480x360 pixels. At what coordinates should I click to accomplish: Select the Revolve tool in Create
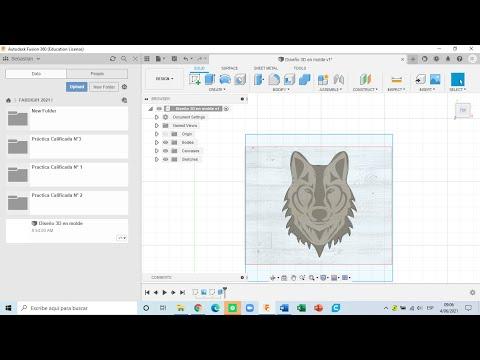[225, 79]
